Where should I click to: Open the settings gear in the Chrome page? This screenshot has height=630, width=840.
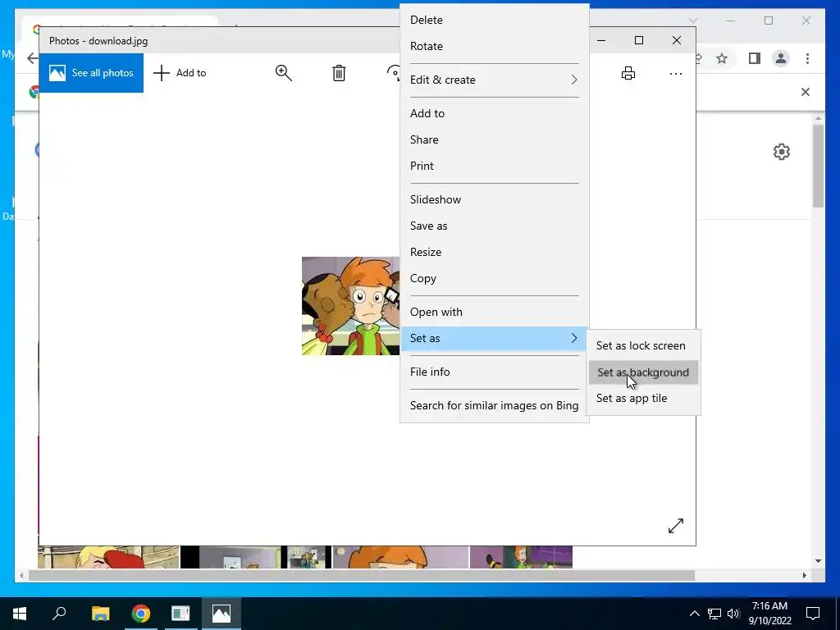[782, 152]
